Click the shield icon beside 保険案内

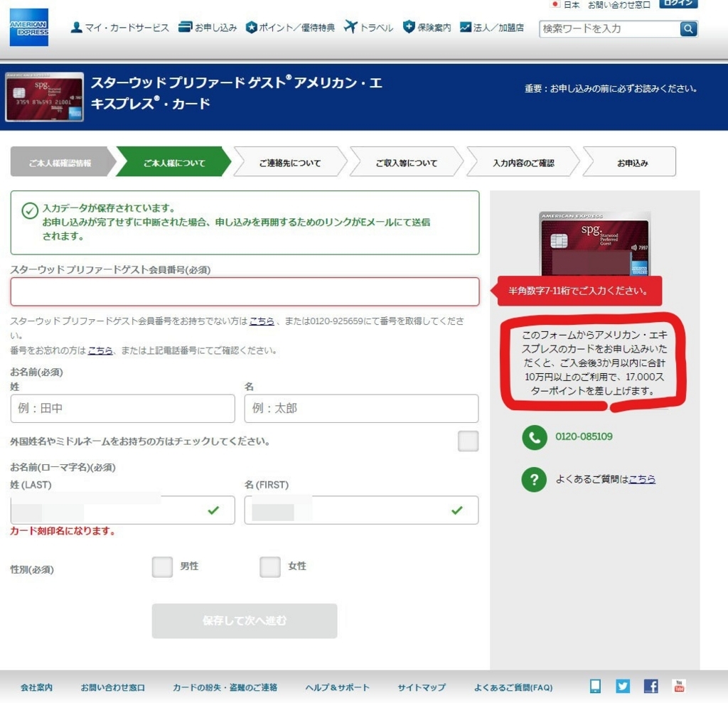click(x=409, y=27)
